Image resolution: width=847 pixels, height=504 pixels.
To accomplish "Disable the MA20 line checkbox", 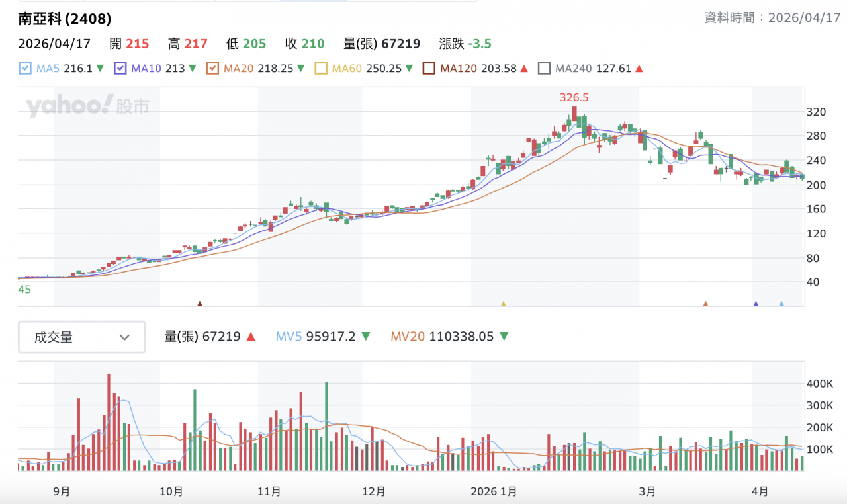I will tap(213, 68).
